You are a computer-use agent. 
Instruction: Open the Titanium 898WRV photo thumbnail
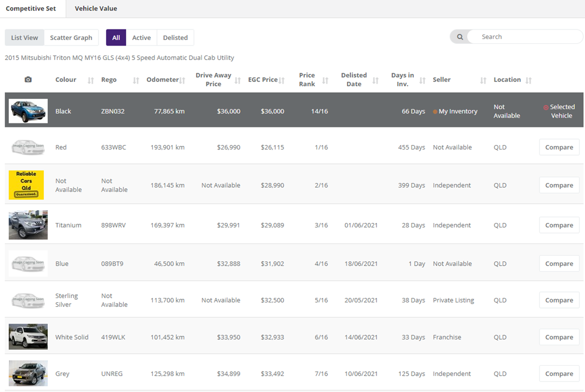point(28,225)
